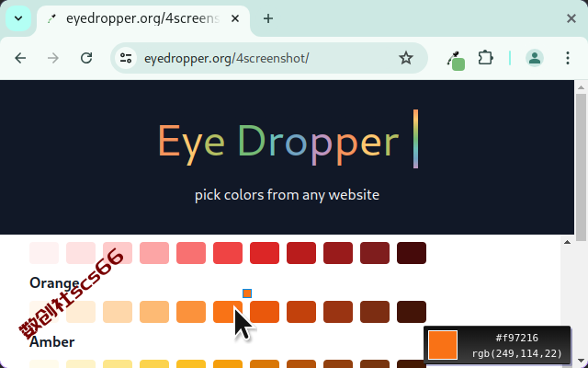Click 'pick colors from any website' text

pyautogui.click(x=287, y=195)
